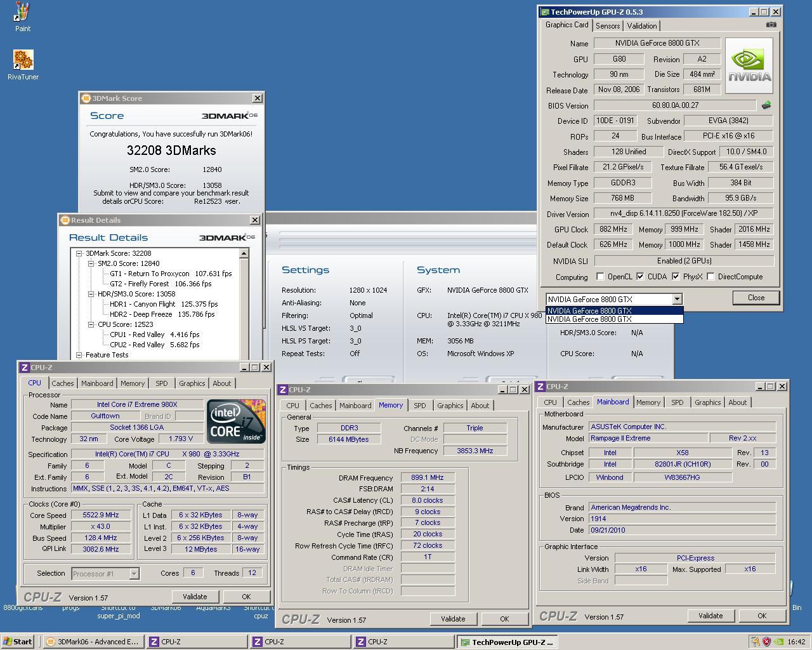
Task: Collapse the 3DMark Score: 32208 tree node
Action: (x=79, y=253)
